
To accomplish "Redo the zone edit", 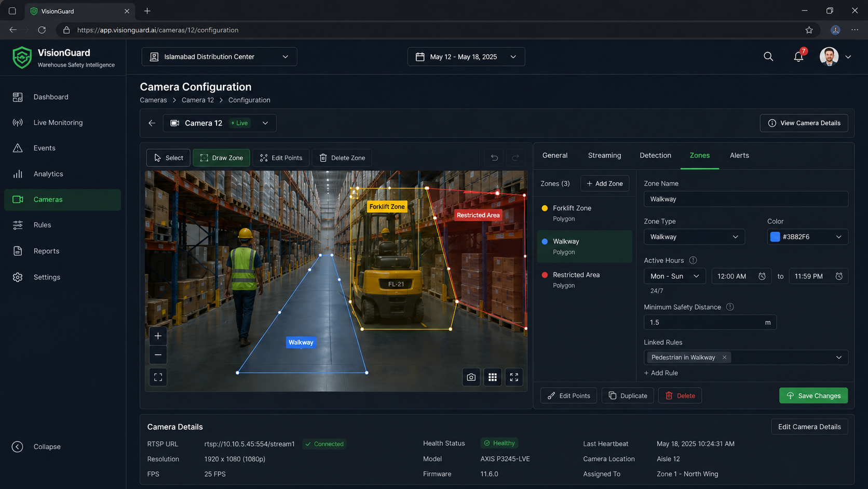I will 516,157.
